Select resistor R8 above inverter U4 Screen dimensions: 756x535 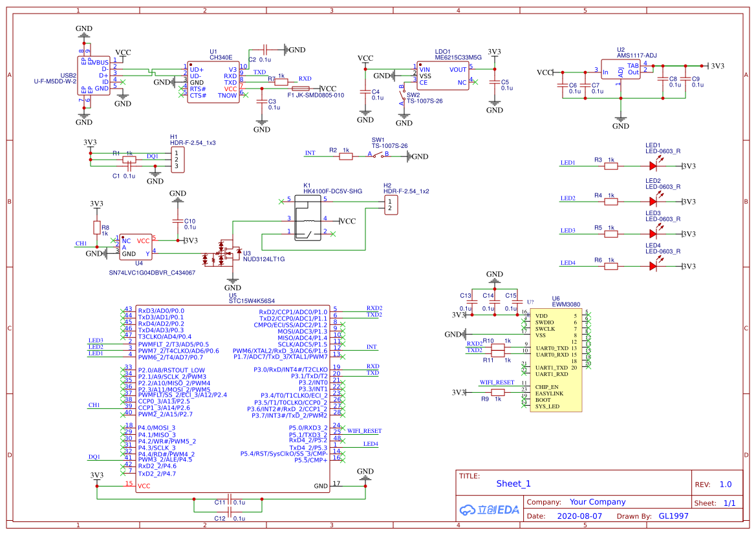97,228
